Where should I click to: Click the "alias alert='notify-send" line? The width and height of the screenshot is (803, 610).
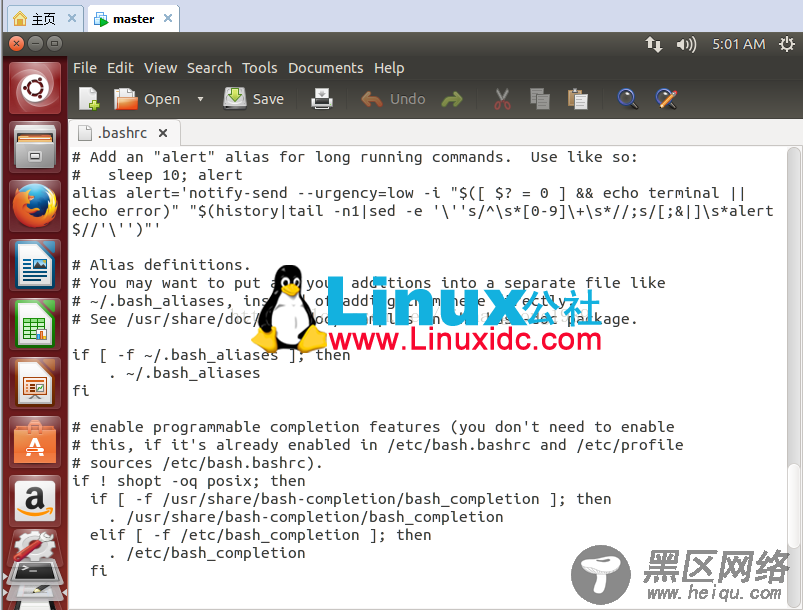coord(409,193)
